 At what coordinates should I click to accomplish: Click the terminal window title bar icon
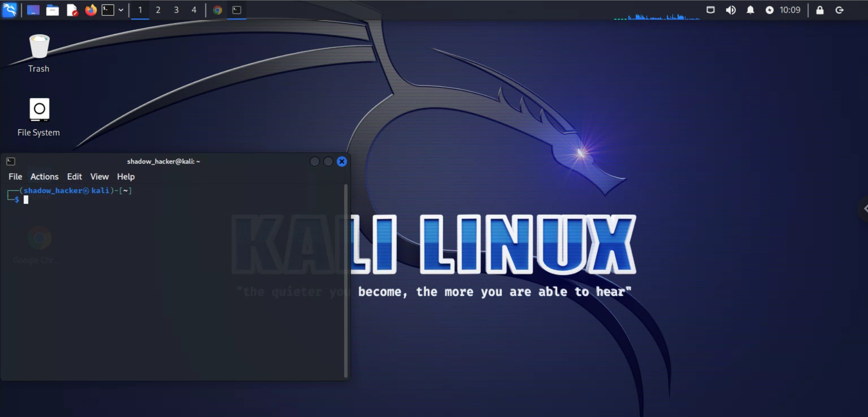(11, 161)
